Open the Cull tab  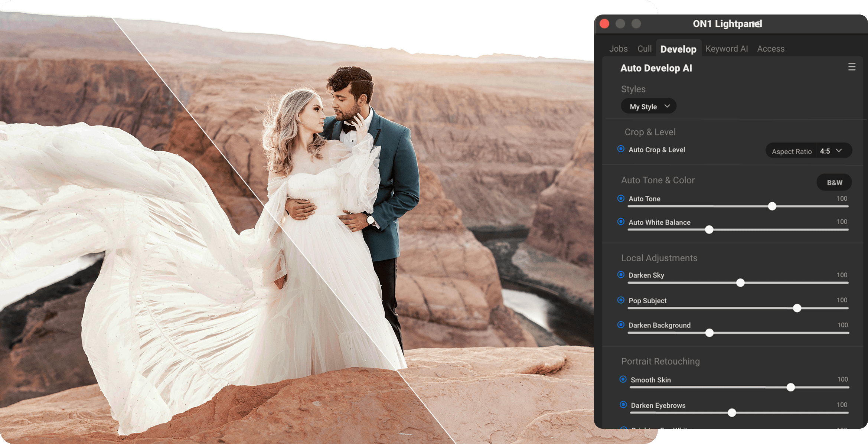coord(645,49)
